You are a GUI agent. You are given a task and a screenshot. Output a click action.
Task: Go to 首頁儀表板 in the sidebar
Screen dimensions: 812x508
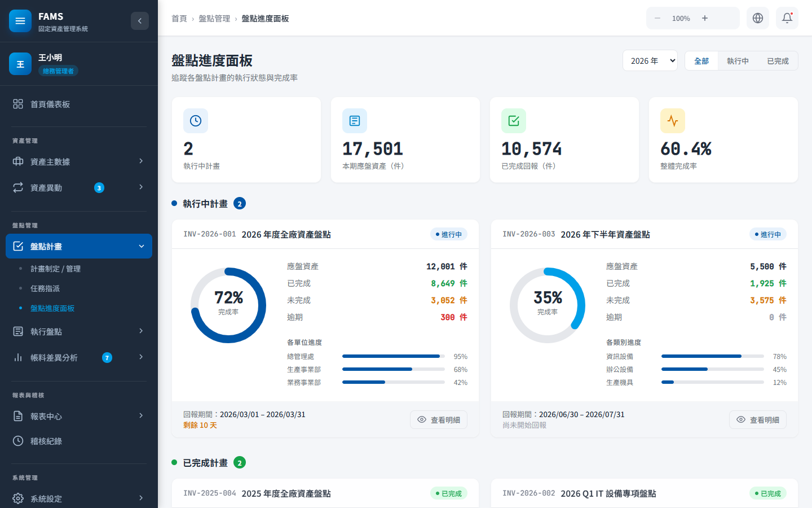click(x=50, y=104)
